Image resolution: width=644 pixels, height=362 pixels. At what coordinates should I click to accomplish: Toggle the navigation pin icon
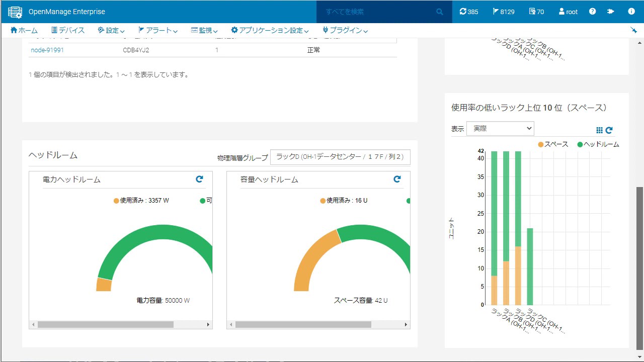tap(633, 30)
